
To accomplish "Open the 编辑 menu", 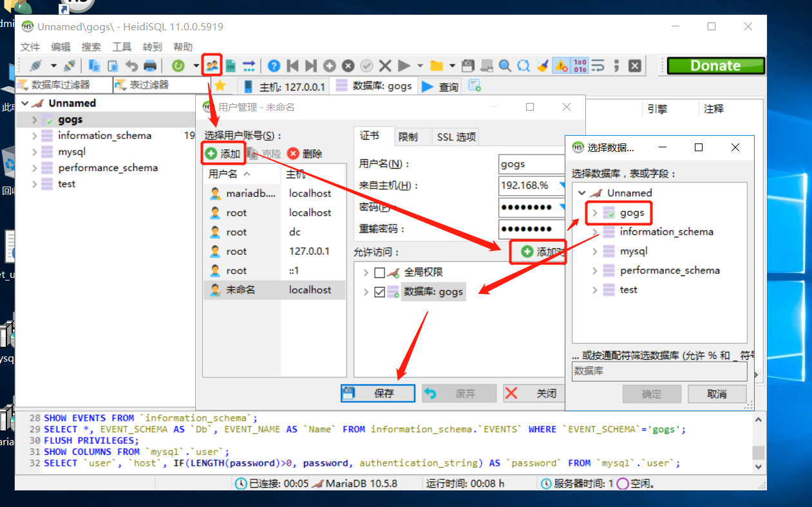I will pyautogui.click(x=61, y=47).
